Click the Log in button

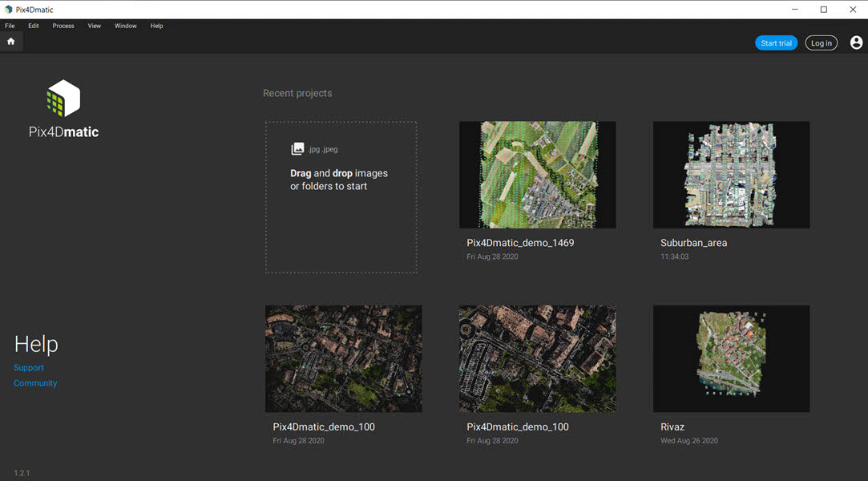click(821, 43)
